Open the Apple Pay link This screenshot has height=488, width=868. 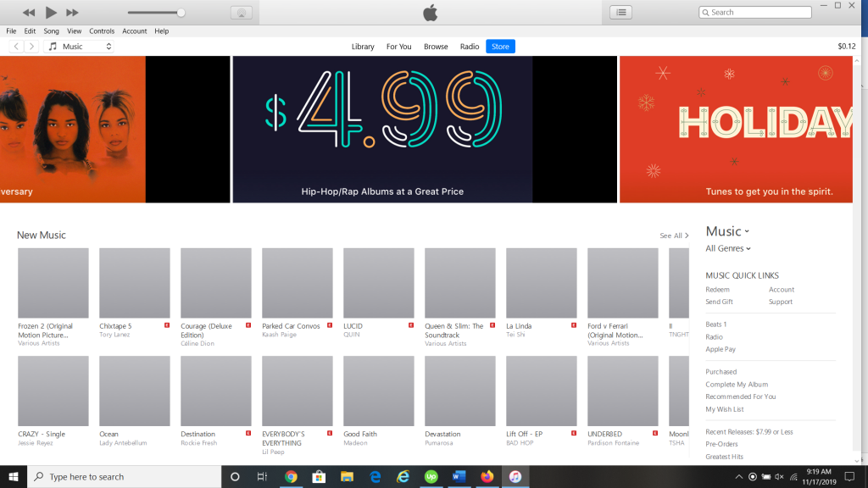(x=721, y=349)
